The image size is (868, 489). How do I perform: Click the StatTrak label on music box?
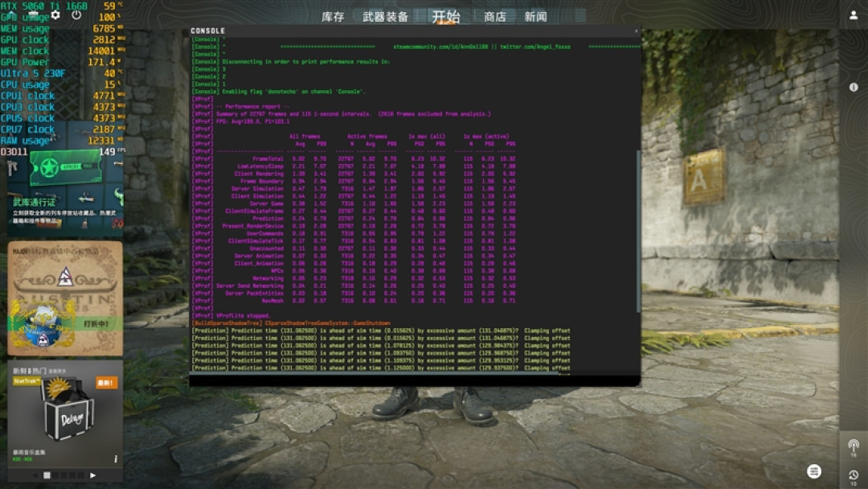26,381
